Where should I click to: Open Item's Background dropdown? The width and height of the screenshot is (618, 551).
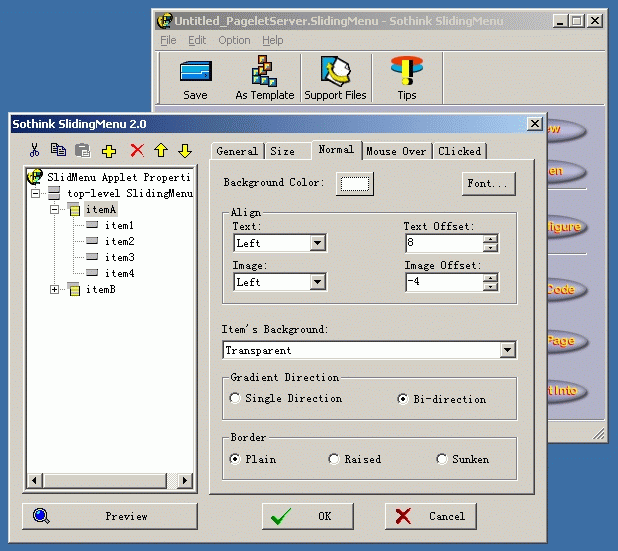(x=508, y=350)
